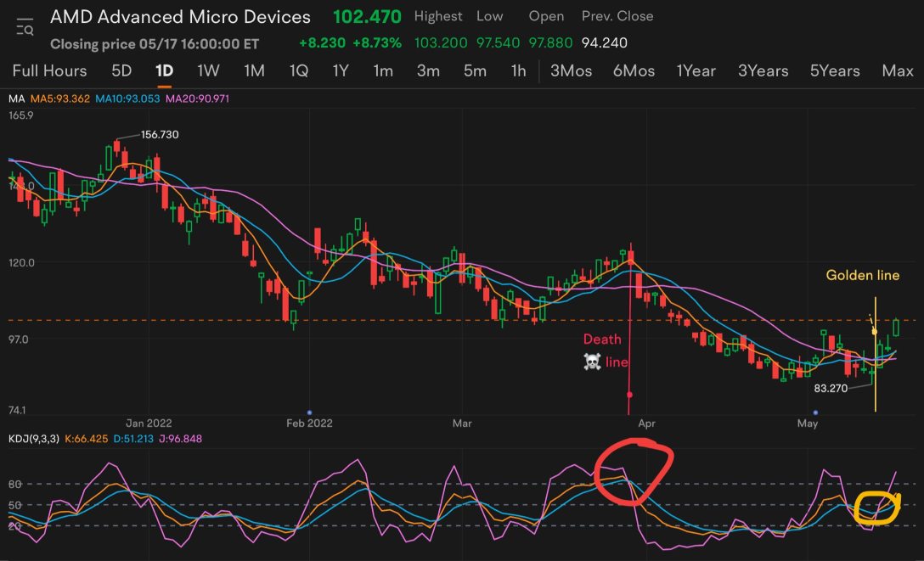Viewport: 924px width, 561px height.
Task: Click the 165.9 price axis label
Action: tap(21, 115)
